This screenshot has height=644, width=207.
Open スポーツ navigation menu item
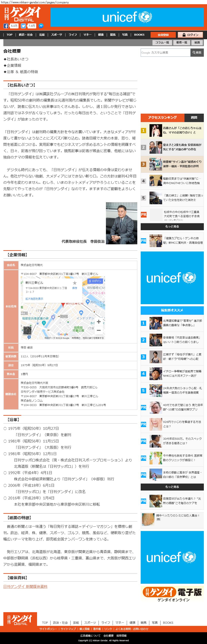(x=56, y=35)
